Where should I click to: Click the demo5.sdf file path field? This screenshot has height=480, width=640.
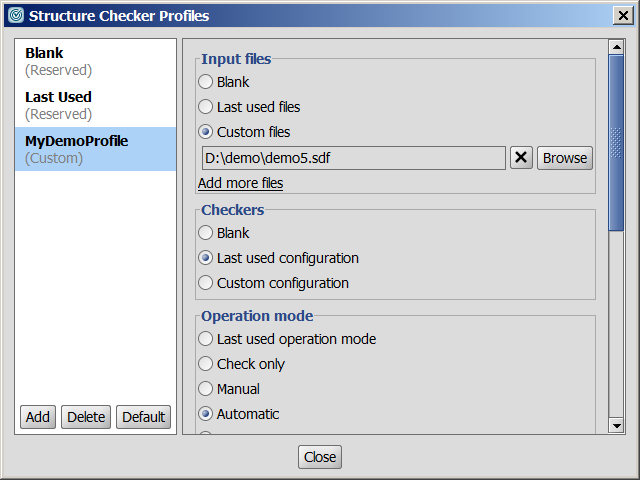[353, 158]
